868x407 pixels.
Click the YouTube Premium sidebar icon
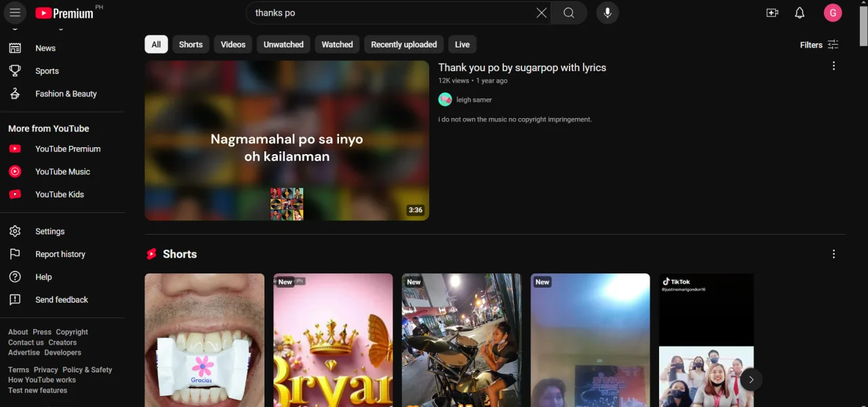(15, 149)
